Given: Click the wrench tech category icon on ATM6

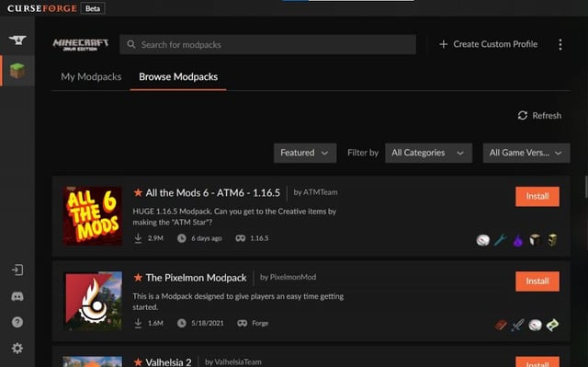Looking at the screenshot, I should 500,240.
